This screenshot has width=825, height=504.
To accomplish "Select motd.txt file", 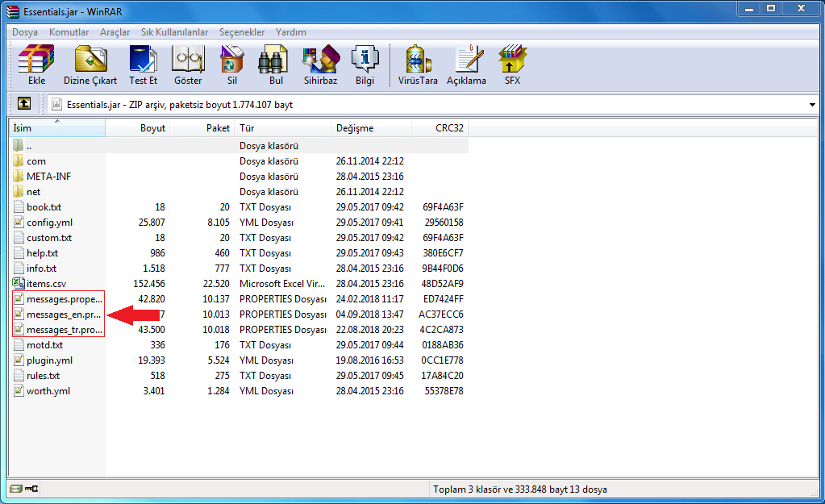I will tap(44, 344).
